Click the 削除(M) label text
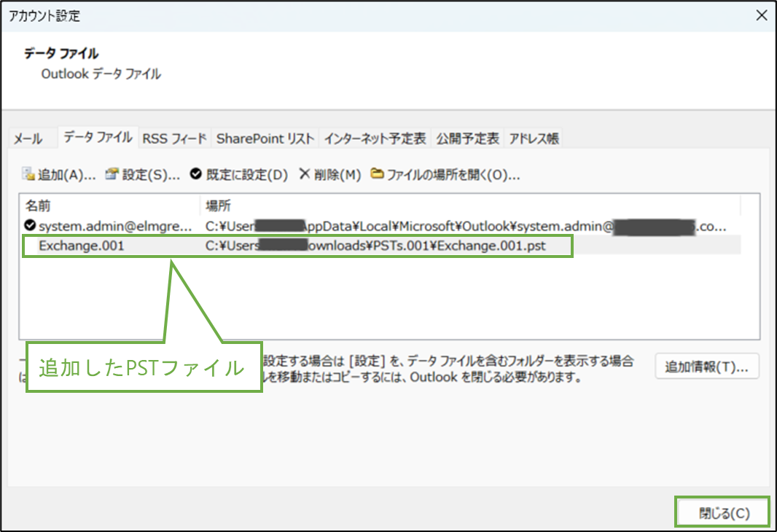This screenshot has height=532, width=777. click(x=337, y=175)
